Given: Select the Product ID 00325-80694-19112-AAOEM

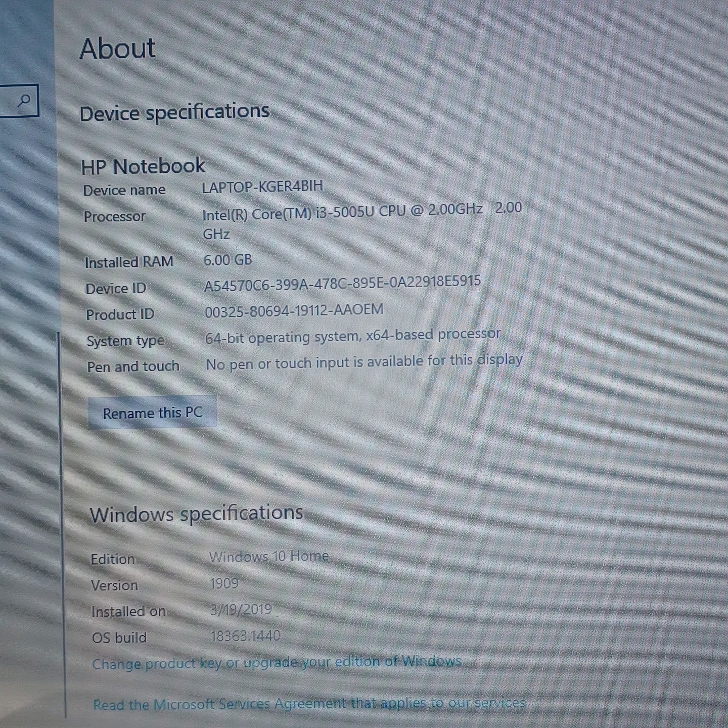Looking at the screenshot, I should 294,310.
